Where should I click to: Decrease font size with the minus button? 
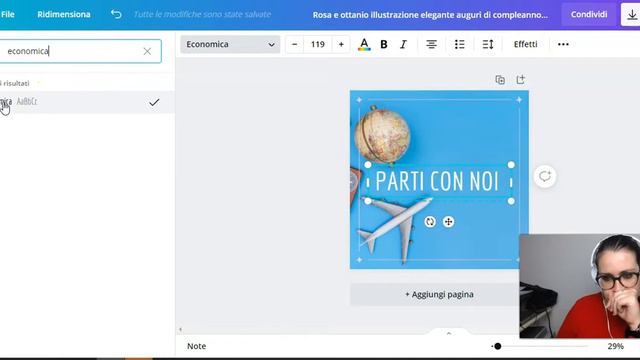click(x=294, y=44)
